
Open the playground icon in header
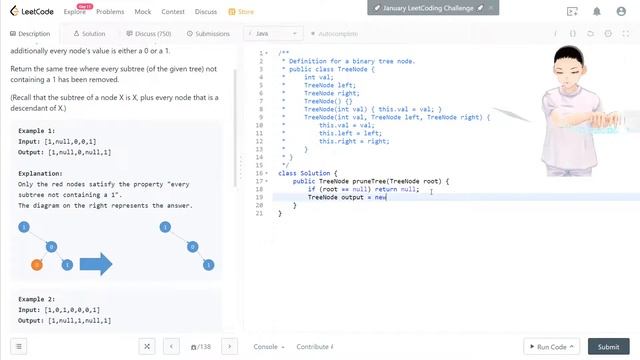[x=572, y=11]
